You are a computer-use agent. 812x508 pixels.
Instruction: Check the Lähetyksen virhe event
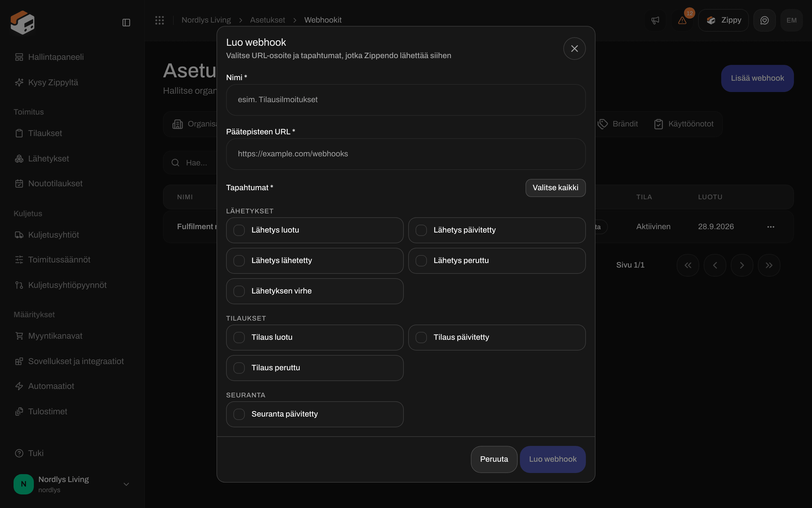coord(314,291)
